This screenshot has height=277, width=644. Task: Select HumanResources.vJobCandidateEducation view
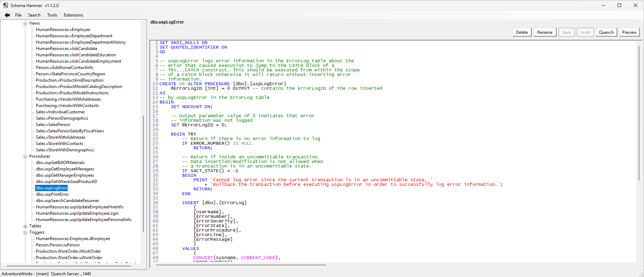pyautogui.click(x=76, y=55)
